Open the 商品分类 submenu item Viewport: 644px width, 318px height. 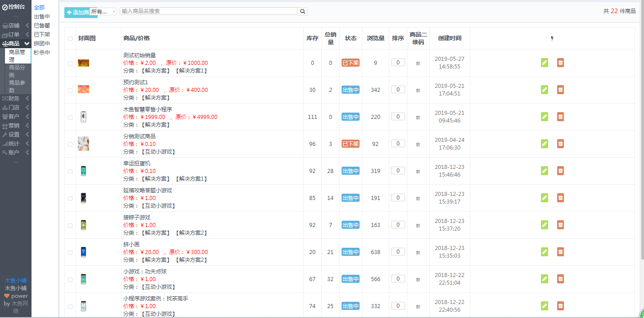18,71
